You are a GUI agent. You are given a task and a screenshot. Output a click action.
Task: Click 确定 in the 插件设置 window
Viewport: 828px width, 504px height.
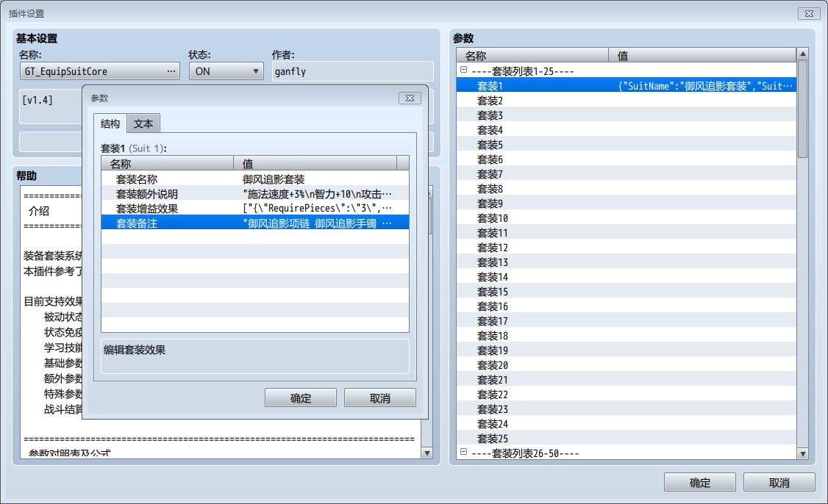tap(699, 483)
